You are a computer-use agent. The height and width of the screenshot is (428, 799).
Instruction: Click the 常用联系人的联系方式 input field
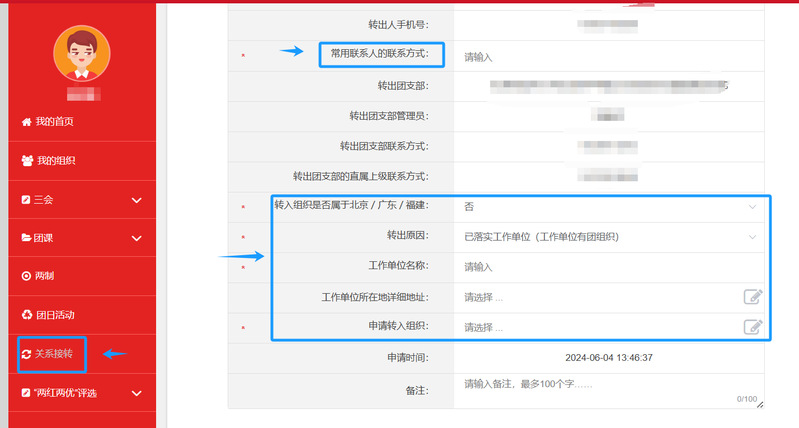pos(610,57)
